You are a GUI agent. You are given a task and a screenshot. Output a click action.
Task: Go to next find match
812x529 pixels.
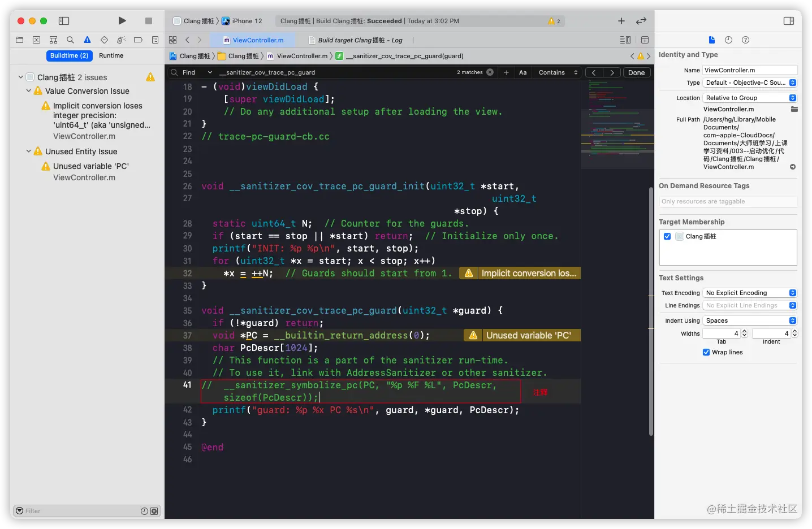(612, 72)
